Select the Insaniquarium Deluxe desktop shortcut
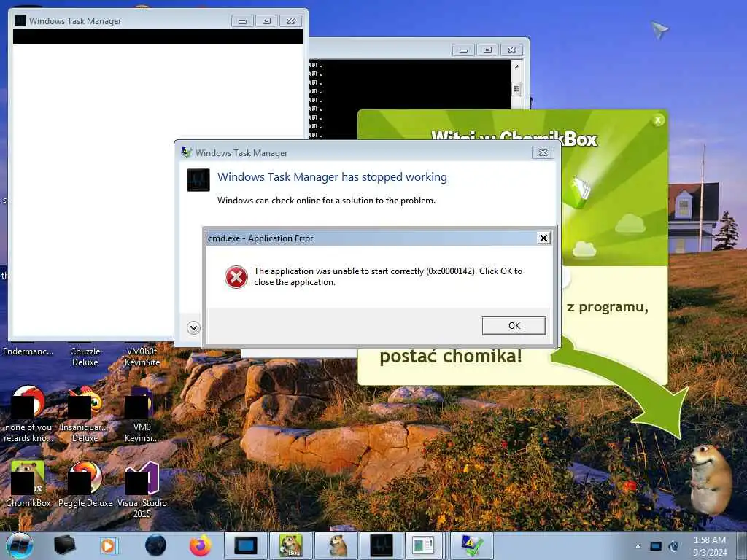Image resolution: width=747 pixels, height=560 pixels. pos(85,414)
